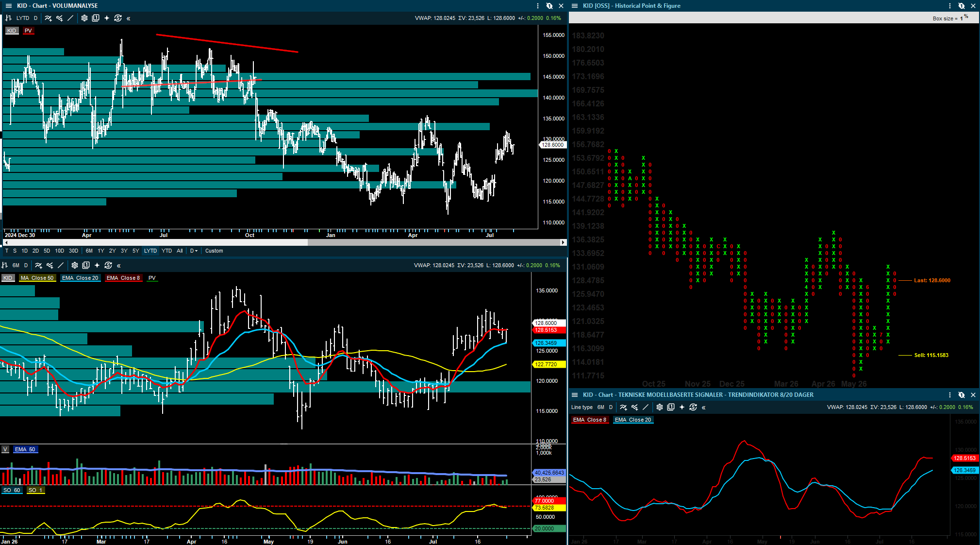Click the 10D range button
The height and width of the screenshot is (545, 980).
[x=59, y=251]
